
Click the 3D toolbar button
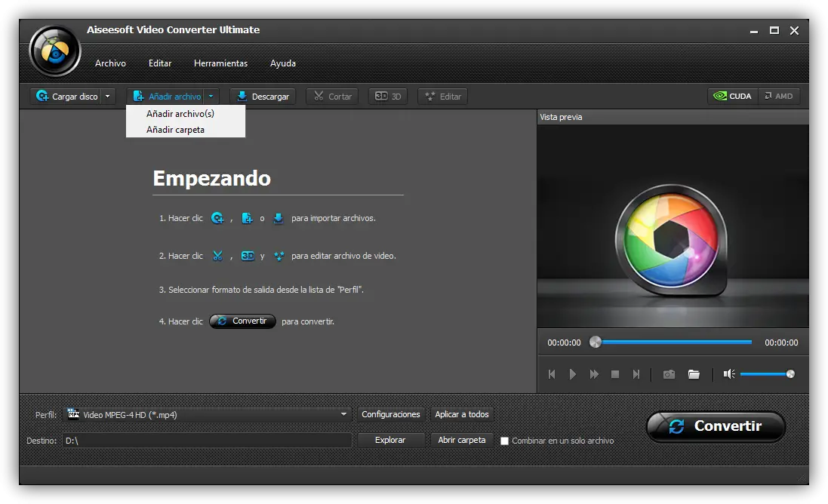[388, 97]
